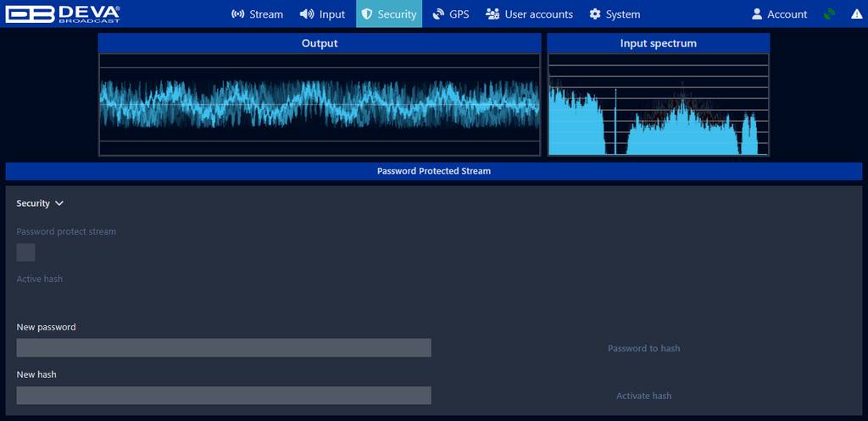This screenshot has height=421, width=868.
Task: Click the New password label
Action: pyautogui.click(x=46, y=327)
